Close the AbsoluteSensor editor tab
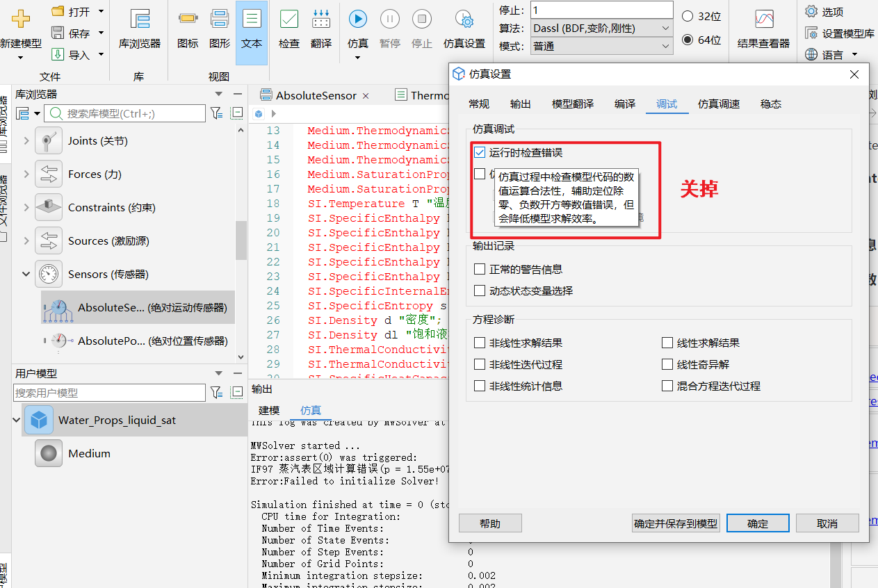Image resolution: width=878 pixels, height=588 pixels. tap(366, 95)
